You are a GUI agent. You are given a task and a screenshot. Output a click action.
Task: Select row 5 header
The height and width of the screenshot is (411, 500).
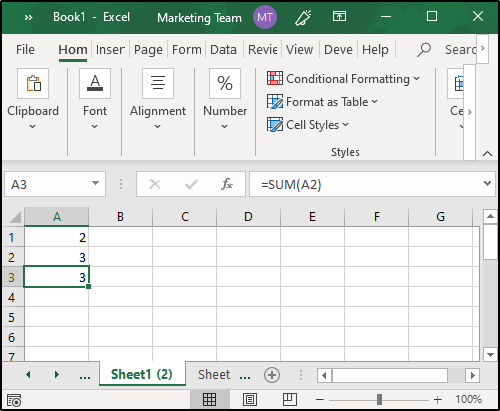coord(12,317)
